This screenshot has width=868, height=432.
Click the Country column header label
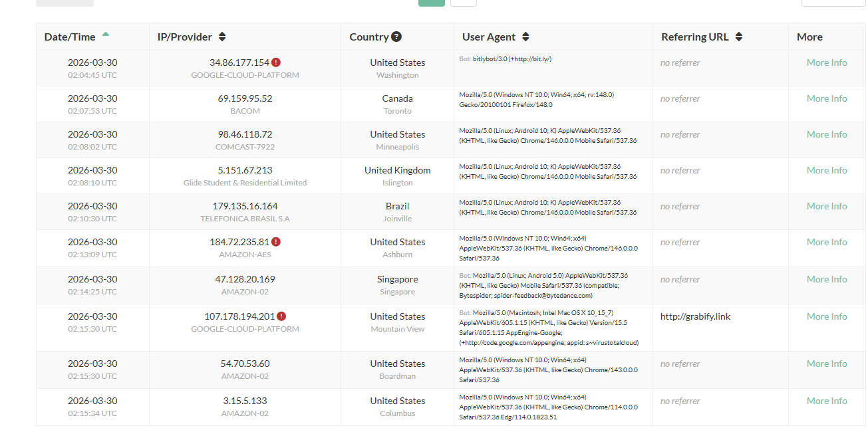point(369,37)
